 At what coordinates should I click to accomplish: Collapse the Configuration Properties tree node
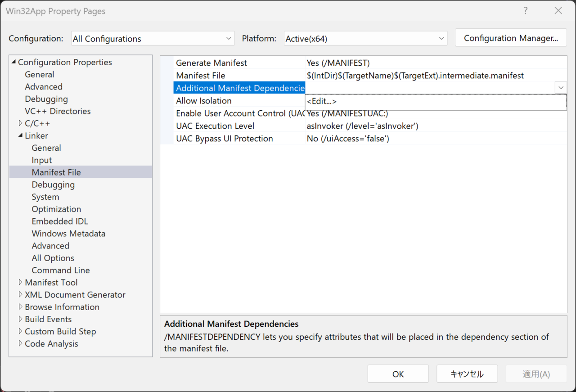click(14, 62)
